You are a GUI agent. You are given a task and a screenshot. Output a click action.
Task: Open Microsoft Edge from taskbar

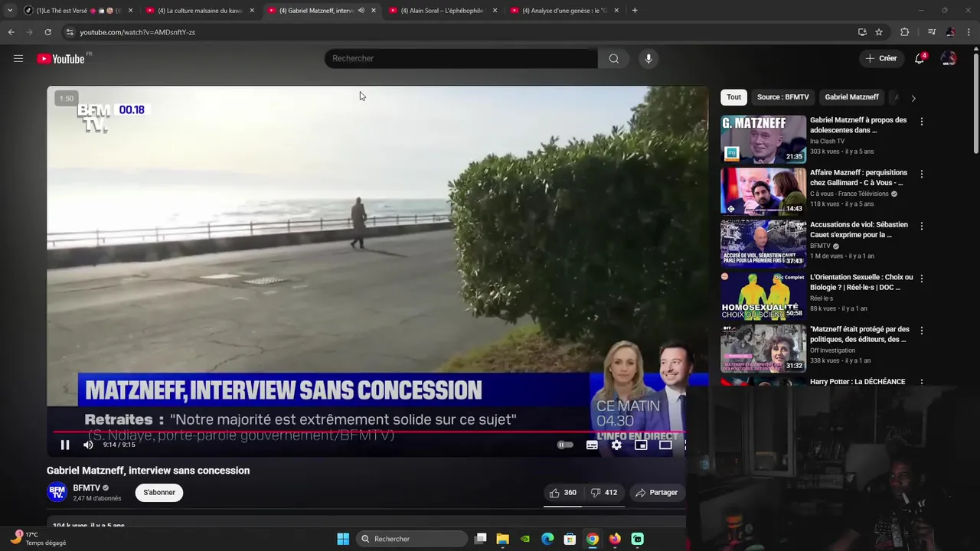click(547, 539)
